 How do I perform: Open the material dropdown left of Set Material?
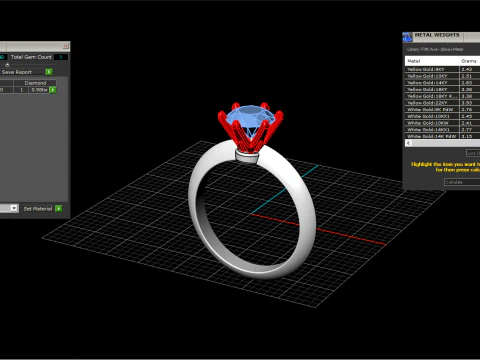(14, 208)
